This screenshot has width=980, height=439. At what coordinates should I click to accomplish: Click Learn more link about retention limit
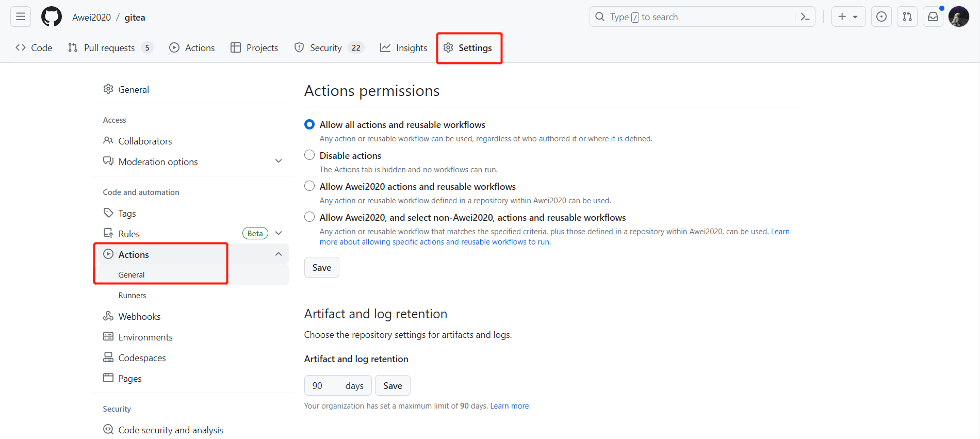(510, 406)
